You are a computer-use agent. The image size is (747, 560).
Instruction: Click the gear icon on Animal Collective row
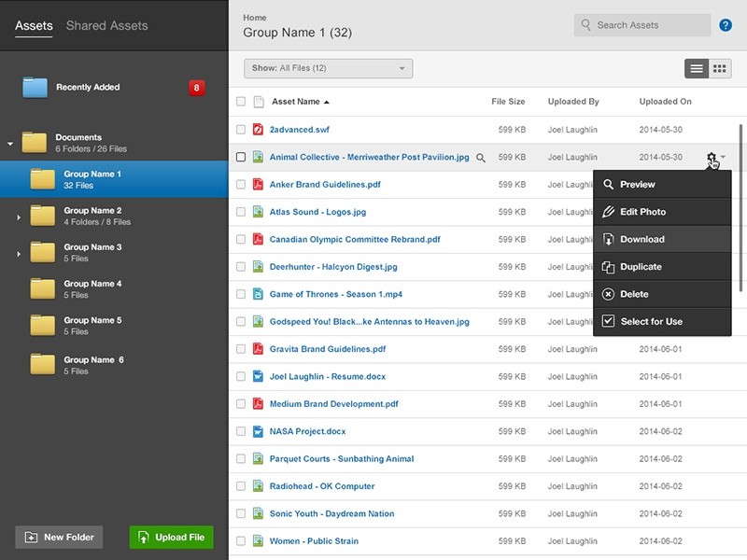tap(710, 157)
